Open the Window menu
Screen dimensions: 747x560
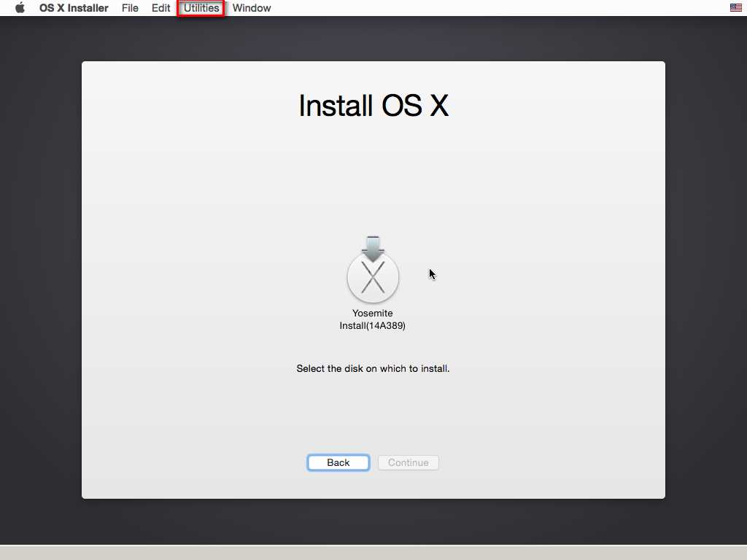[x=252, y=8]
